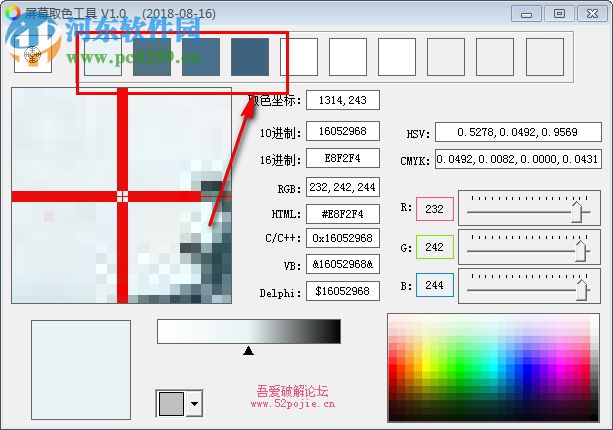Viewport: 613px width, 430px height.
Task: Click the fifth empty swatch slot
Action: (x=299, y=57)
